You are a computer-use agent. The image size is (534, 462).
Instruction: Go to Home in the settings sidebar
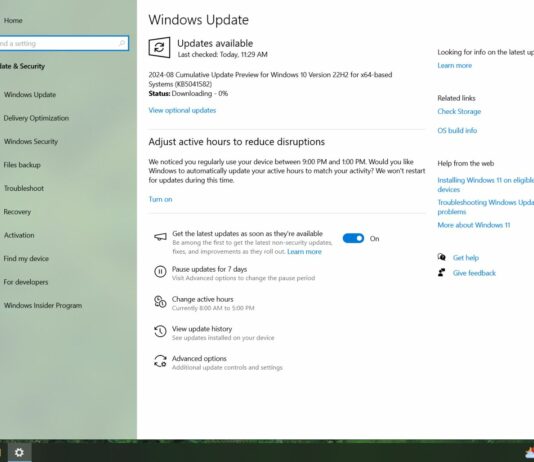[x=13, y=20]
